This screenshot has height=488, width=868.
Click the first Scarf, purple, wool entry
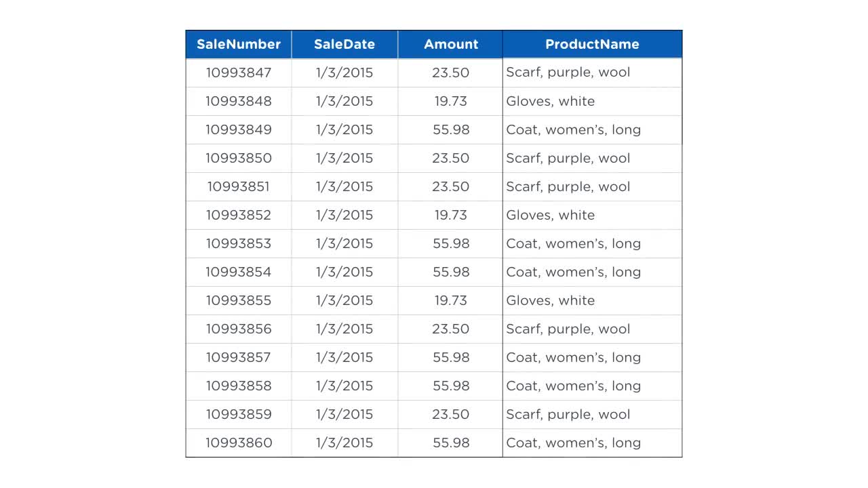[568, 73]
